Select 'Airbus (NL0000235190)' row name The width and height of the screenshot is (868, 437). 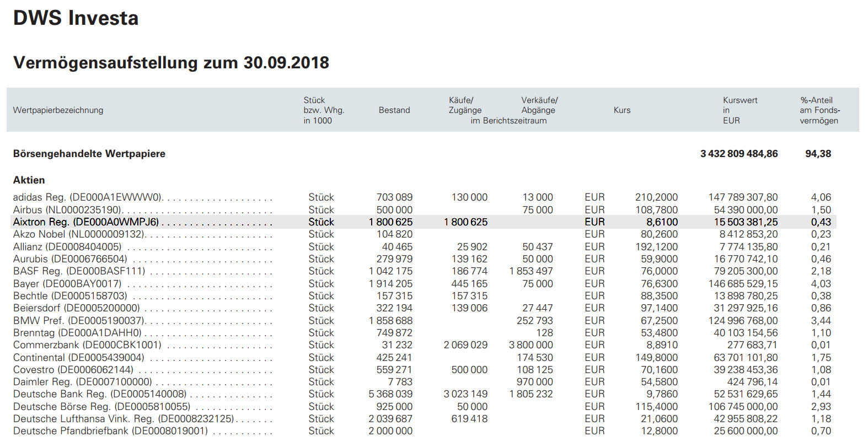pyautogui.click(x=67, y=210)
